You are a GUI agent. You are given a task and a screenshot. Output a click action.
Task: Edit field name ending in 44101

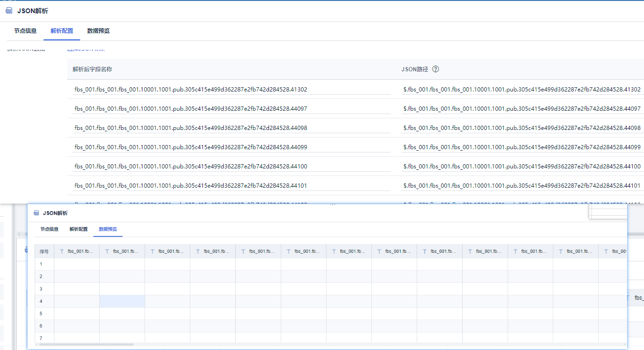pos(232,185)
